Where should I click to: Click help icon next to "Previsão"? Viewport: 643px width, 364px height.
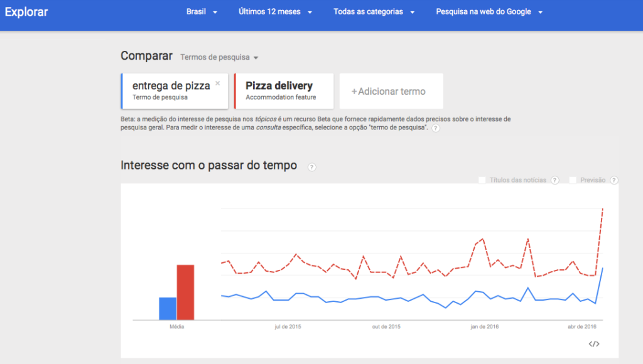tap(613, 180)
